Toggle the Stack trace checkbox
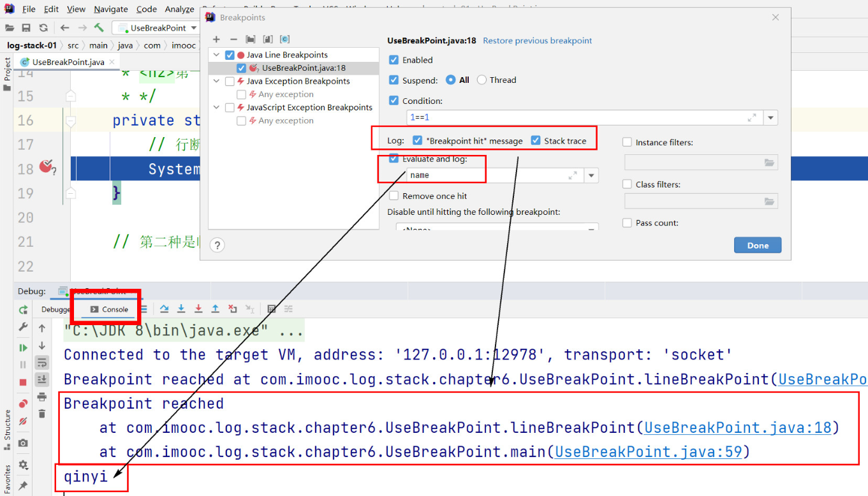The height and width of the screenshot is (496, 868). coord(535,140)
